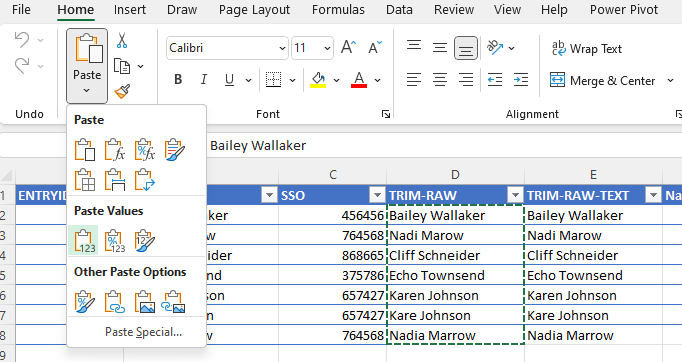
Task: Expand font color palette dropdown
Action: click(x=377, y=80)
